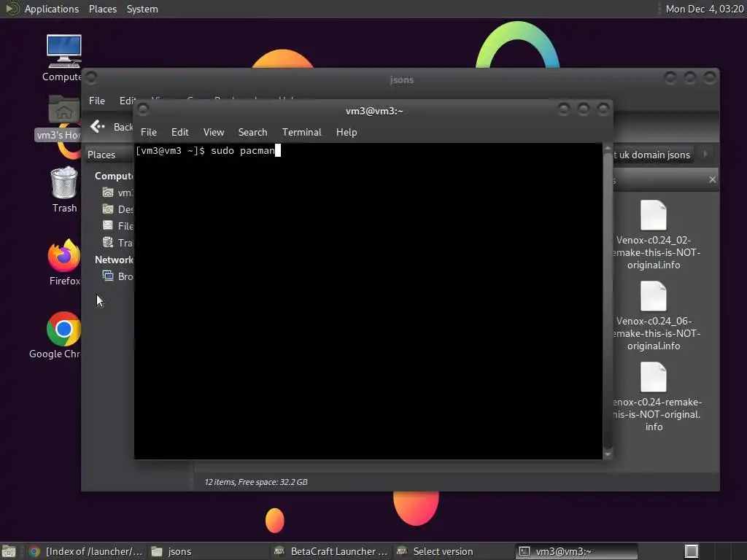Open the Applications menu
747x560 pixels.
click(x=52, y=9)
